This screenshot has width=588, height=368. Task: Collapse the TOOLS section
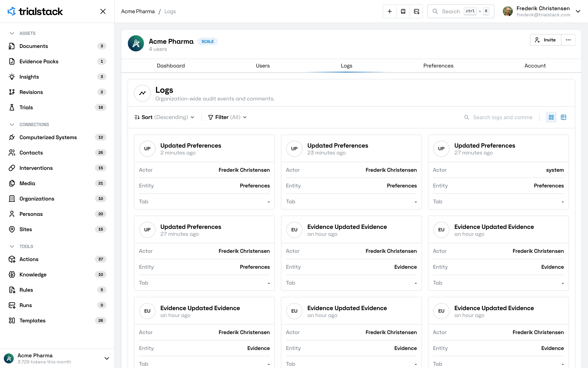pyautogui.click(x=12, y=246)
